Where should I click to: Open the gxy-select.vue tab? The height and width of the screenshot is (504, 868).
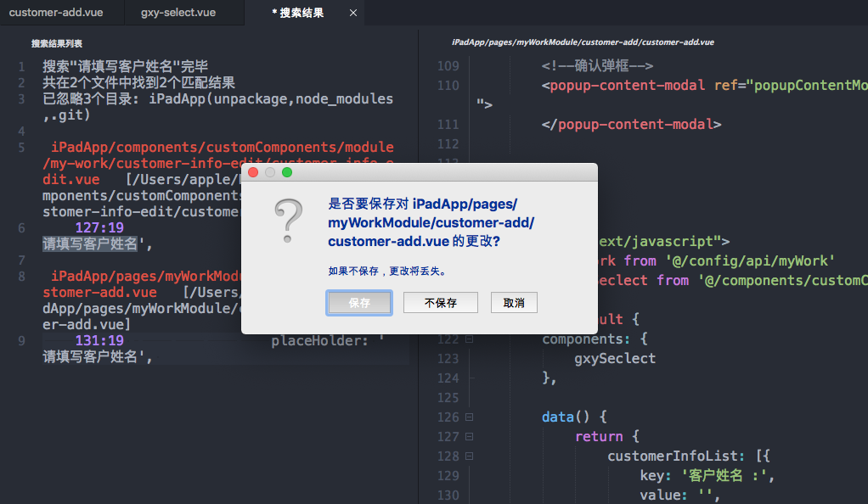pyautogui.click(x=178, y=13)
